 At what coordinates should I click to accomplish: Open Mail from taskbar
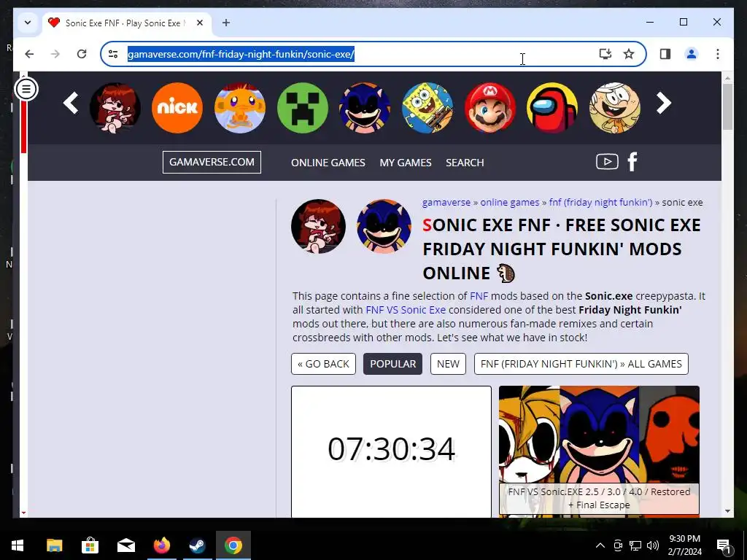125,545
